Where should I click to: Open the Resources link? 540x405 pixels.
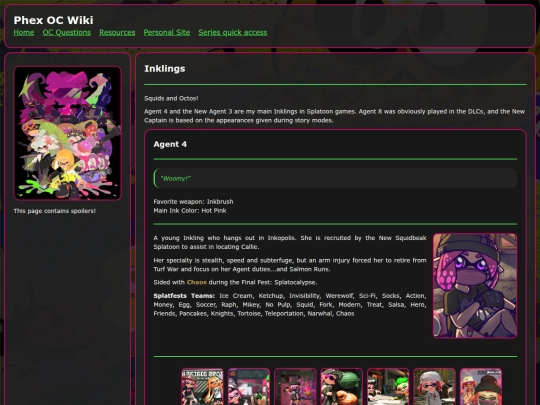tap(117, 32)
